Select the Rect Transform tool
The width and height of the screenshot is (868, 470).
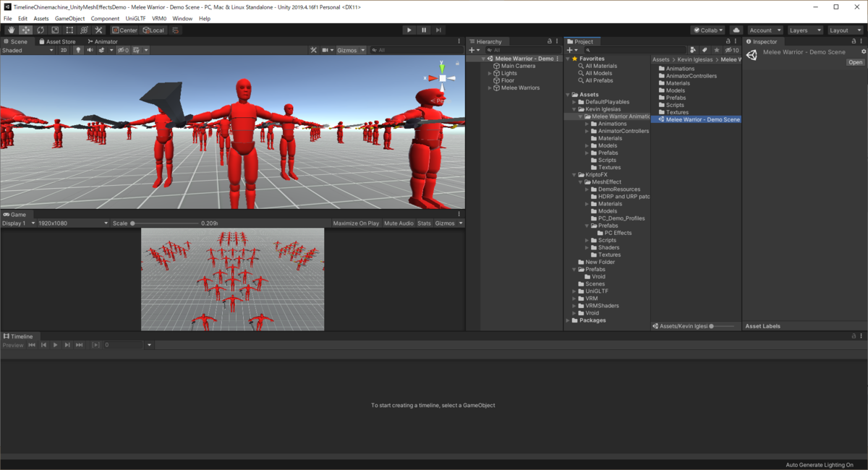[69, 30]
